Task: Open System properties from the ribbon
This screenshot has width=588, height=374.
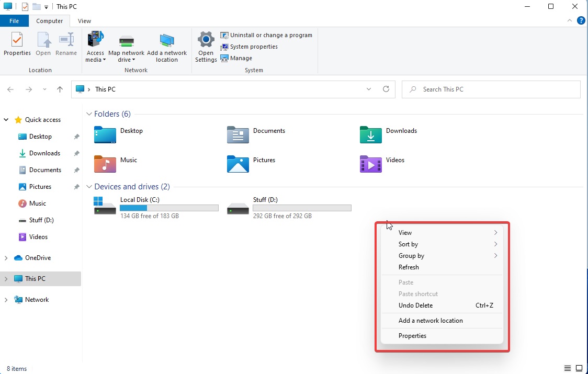Action: click(249, 47)
